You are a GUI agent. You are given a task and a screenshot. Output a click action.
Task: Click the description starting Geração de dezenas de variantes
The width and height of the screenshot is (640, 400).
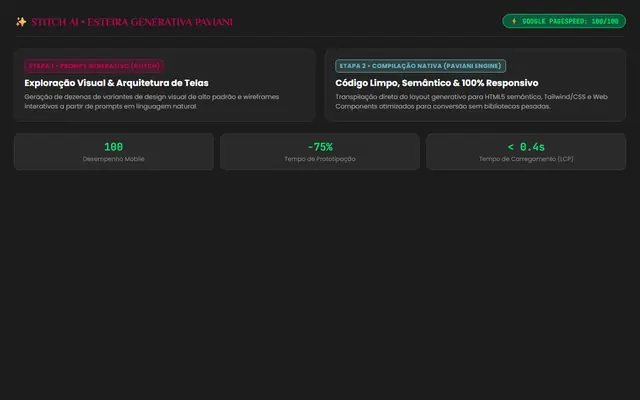(152, 102)
